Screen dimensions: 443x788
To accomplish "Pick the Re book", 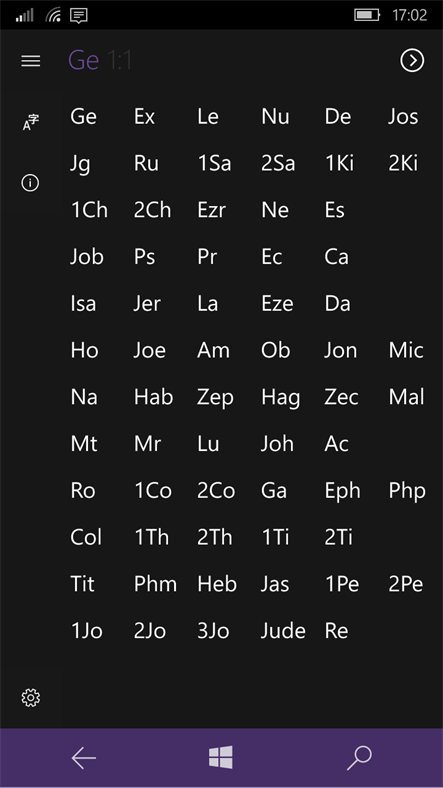I will coord(337,631).
